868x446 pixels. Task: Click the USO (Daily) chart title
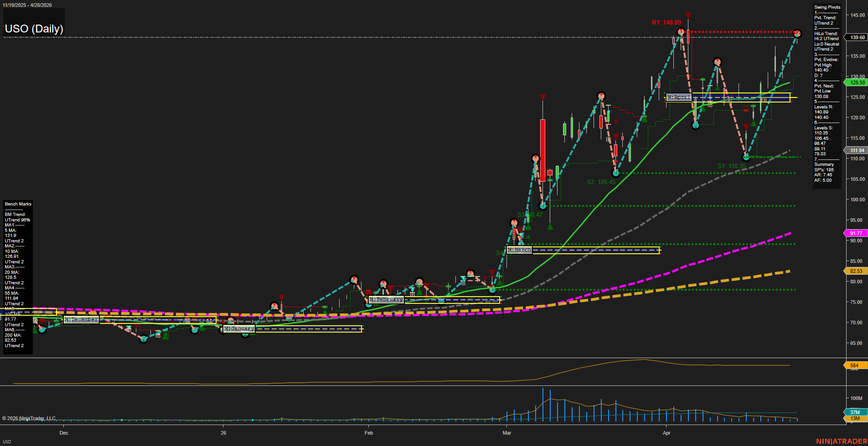pos(34,29)
